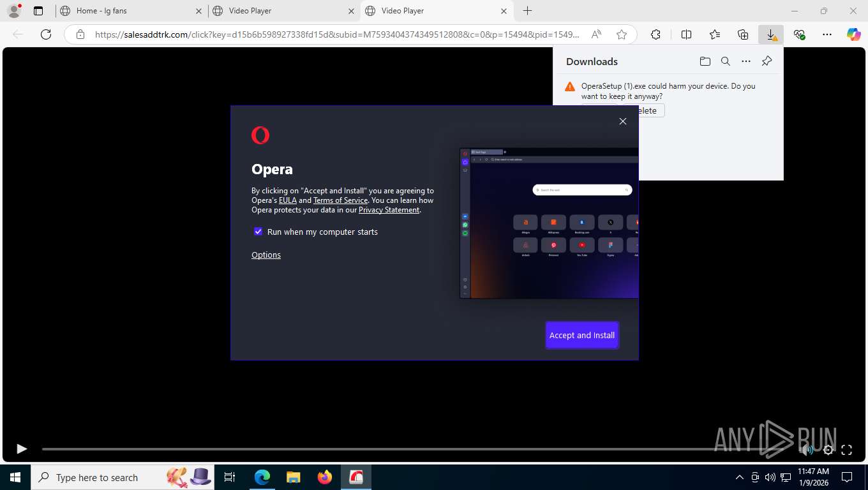Show hidden system tray icons
This screenshot has width=868, height=490.
tap(740, 477)
